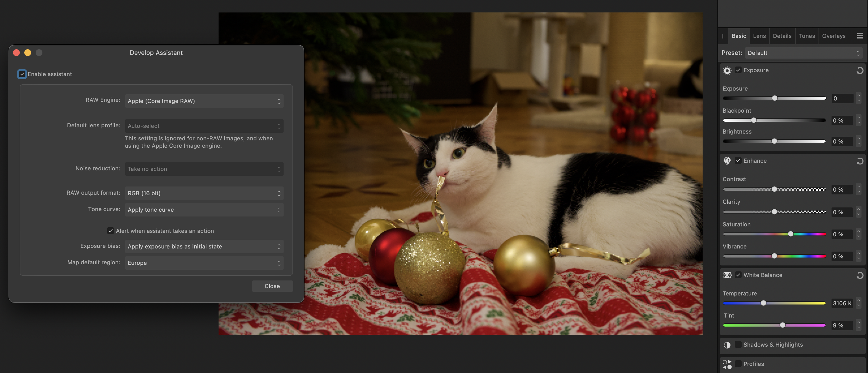Click the Enhance section diamond icon
868x373 pixels.
(727, 161)
